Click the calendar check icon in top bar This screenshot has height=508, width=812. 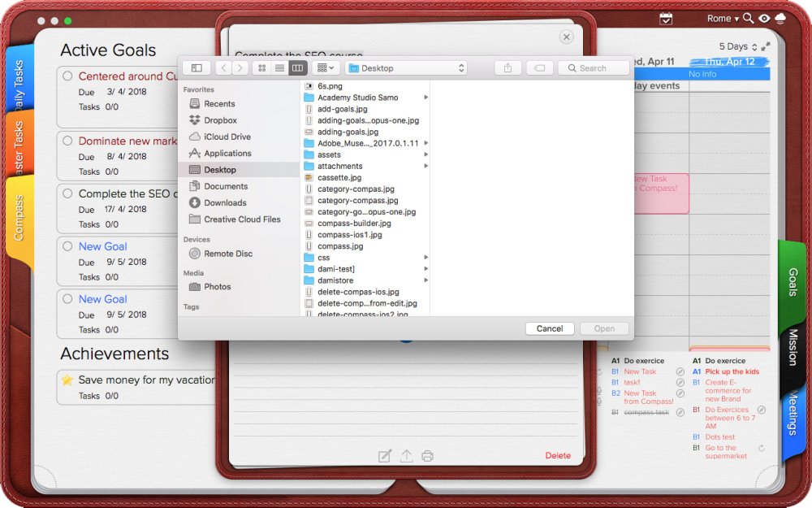[x=666, y=19]
